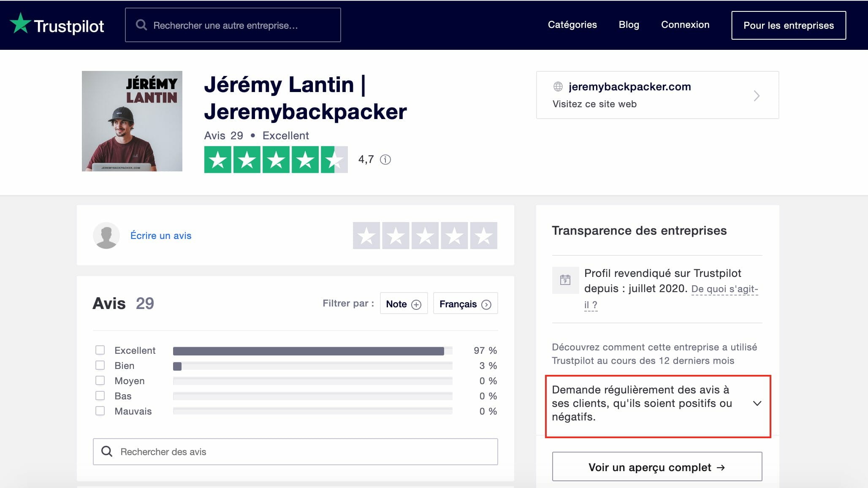The width and height of the screenshot is (868, 488).
Task: Click the Jérémy Lantin profile picture
Action: 132,121
